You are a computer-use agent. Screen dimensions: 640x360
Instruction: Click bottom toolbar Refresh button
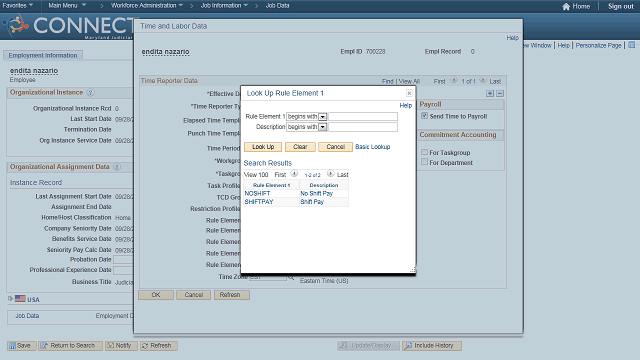159,346
